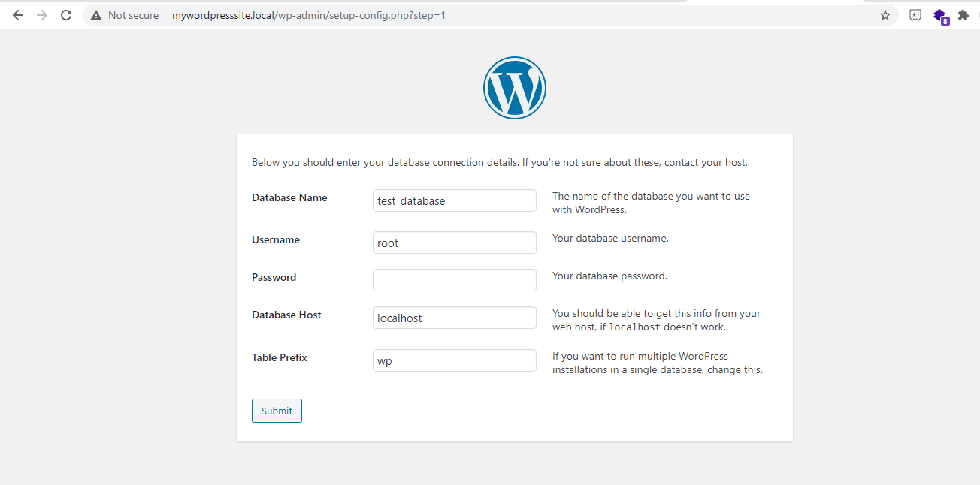Click the browser forward arrow

click(42, 15)
